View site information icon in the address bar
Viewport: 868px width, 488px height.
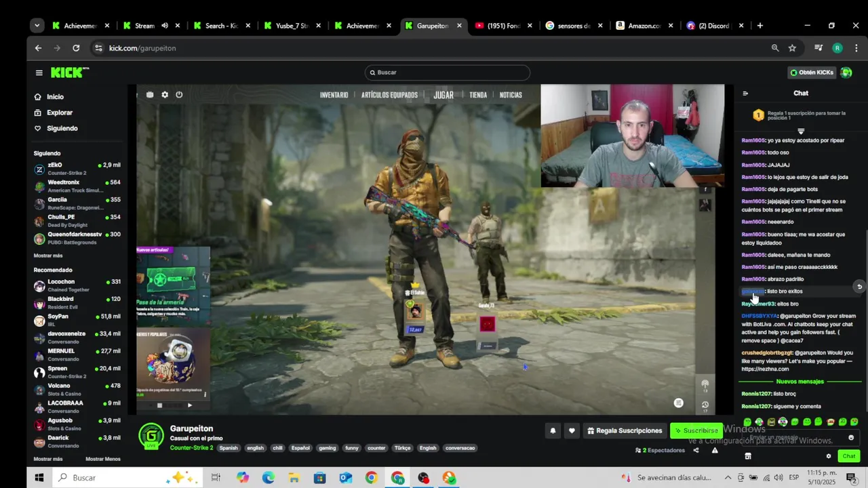pos(98,48)
